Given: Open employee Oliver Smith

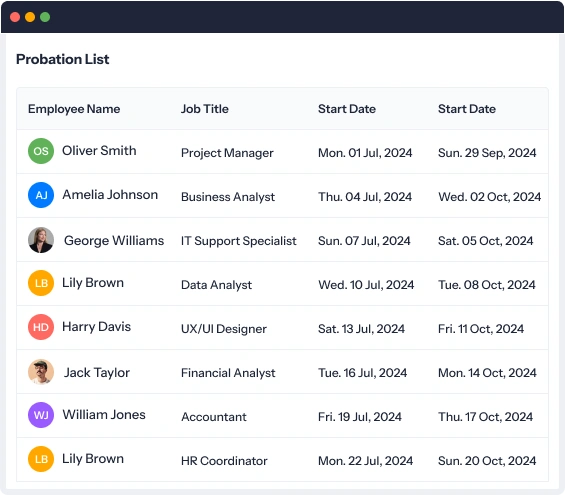Looking at the screenshot, I should coord(99,151).
